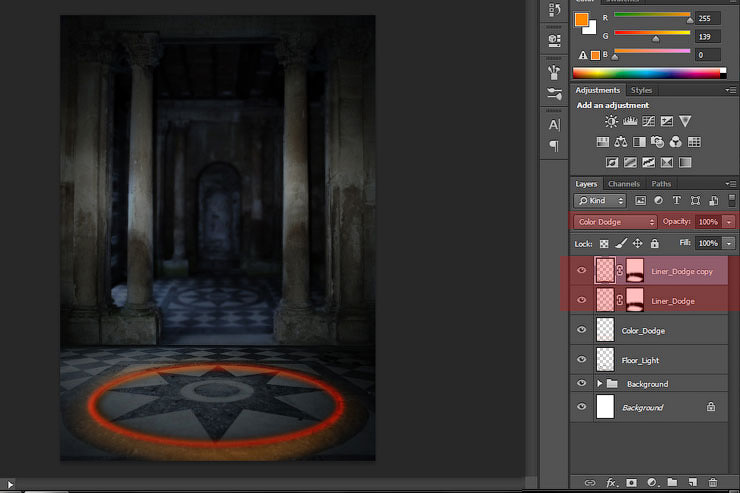The width and height of the screenshot is (740, 493).
Task: Add a Brightness/Contrast adjustment
Action: click(611, 121)
